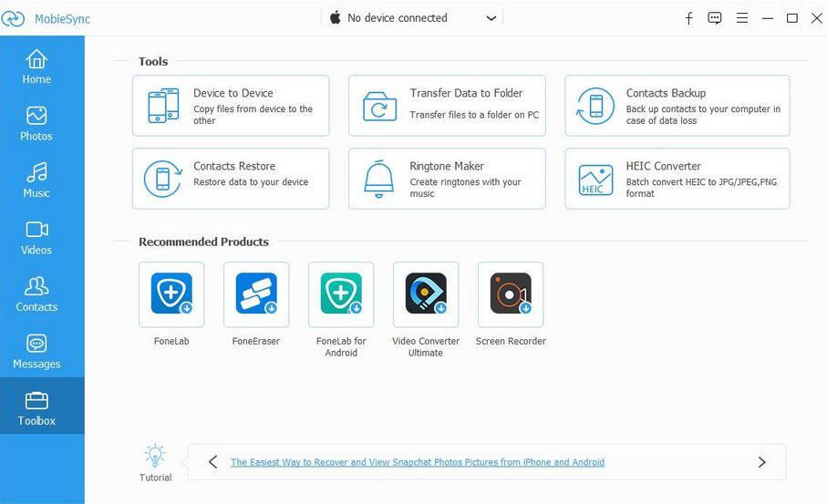Show the previous tutorial article
827x504 pixels.
pos(212,462)
